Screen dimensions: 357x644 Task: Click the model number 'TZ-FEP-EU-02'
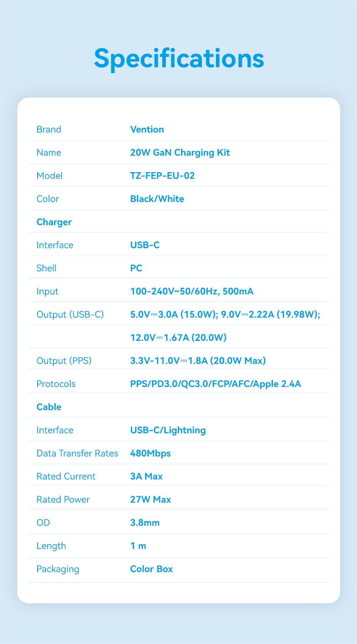click(162, 176)
